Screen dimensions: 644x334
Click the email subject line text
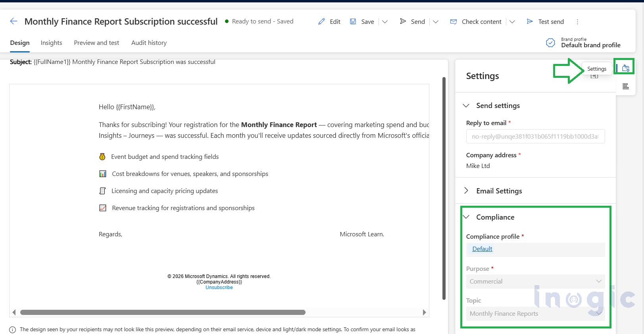(x=113, y=62)
